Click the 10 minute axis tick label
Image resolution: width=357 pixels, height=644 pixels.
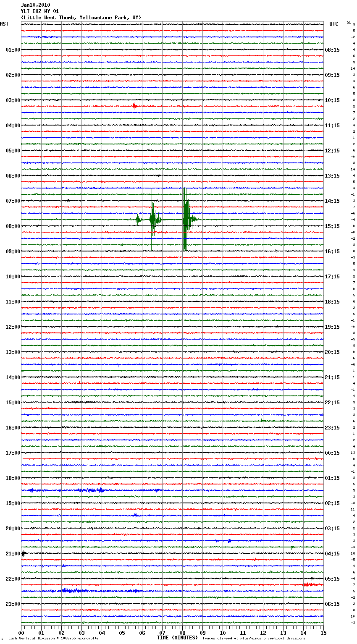coord(223,633)
